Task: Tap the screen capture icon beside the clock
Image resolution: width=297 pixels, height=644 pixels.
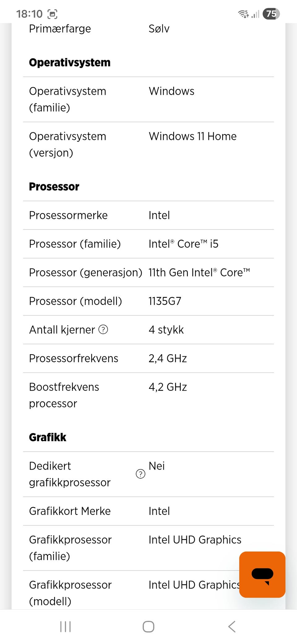Action: click(52, 14)
